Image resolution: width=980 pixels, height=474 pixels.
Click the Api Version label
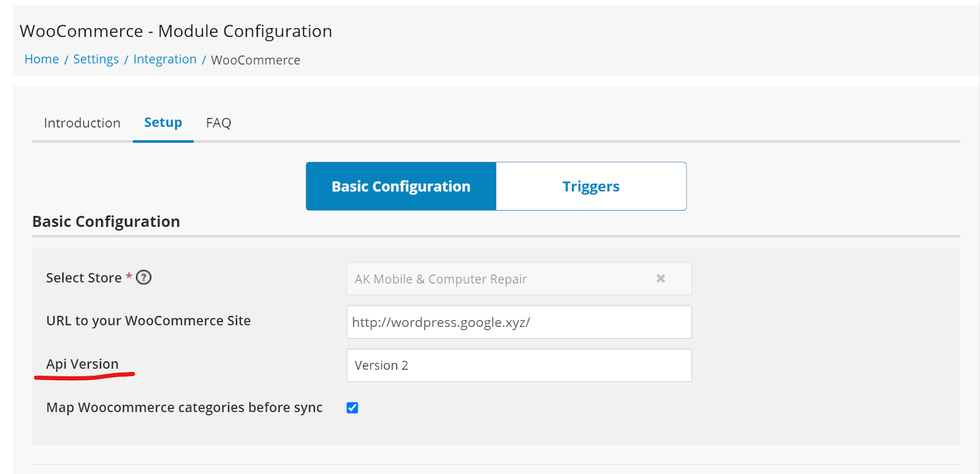click(82, 364)
